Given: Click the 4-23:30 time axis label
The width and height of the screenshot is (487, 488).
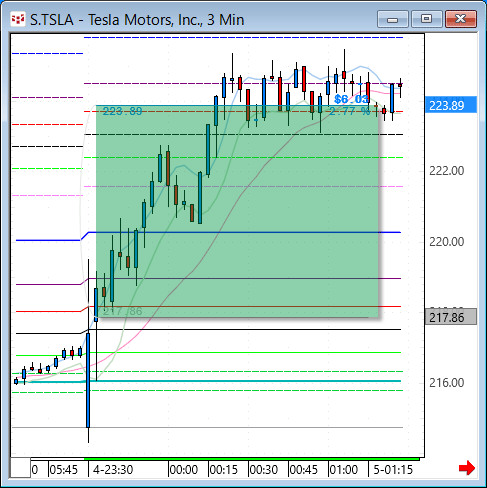Looking at the screenshot, I should (x=113, y=470).
